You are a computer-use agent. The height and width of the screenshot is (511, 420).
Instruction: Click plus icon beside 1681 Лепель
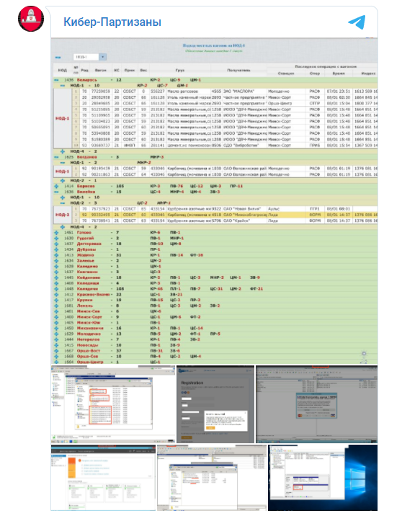(x=56, y=306)
